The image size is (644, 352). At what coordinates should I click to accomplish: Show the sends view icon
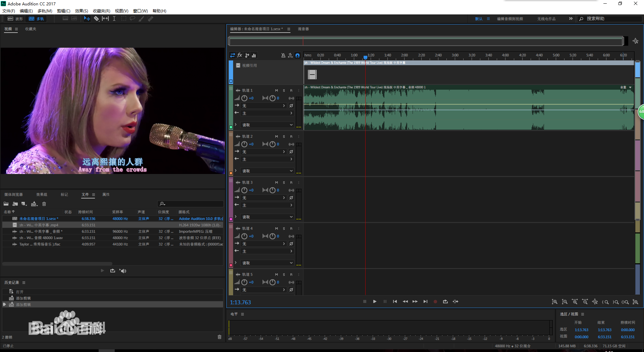[247, 55]
